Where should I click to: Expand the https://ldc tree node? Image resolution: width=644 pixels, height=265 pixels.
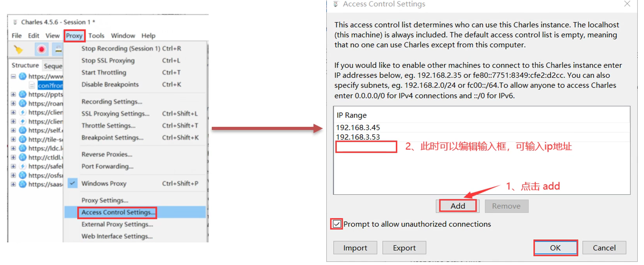point(13,148)
